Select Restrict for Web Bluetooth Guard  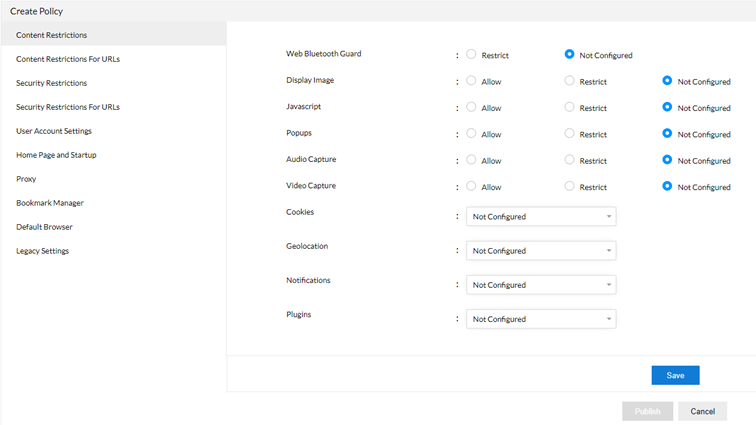[471, 55]
